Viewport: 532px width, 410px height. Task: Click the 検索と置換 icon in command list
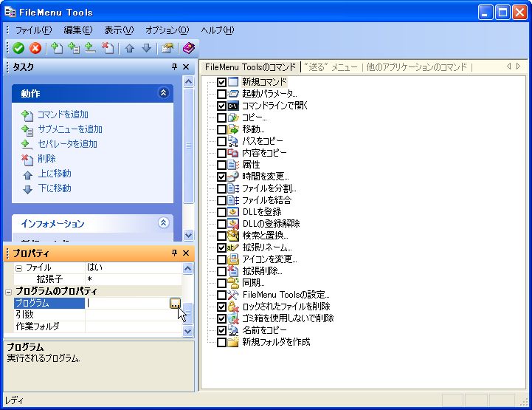[232, 236]
